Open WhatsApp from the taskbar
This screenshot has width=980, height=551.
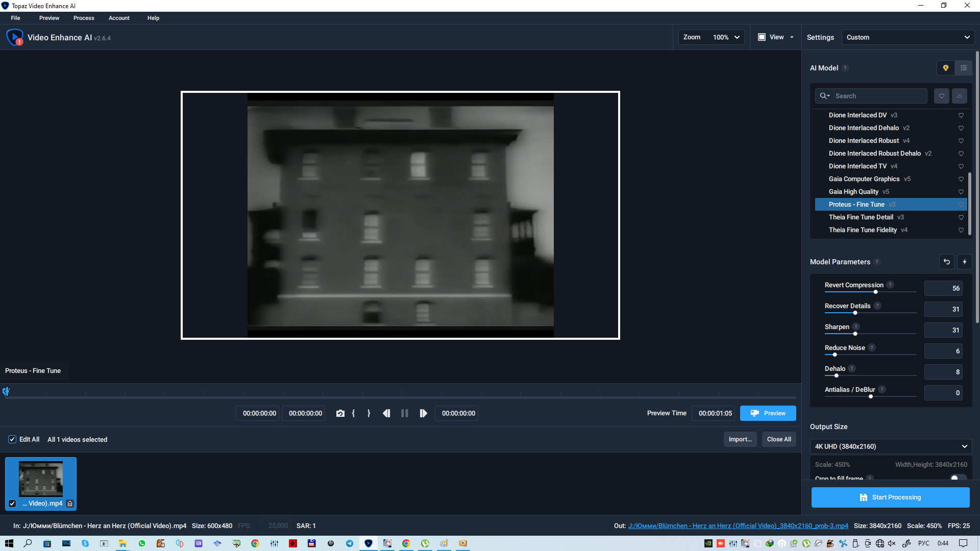[142, 543]
